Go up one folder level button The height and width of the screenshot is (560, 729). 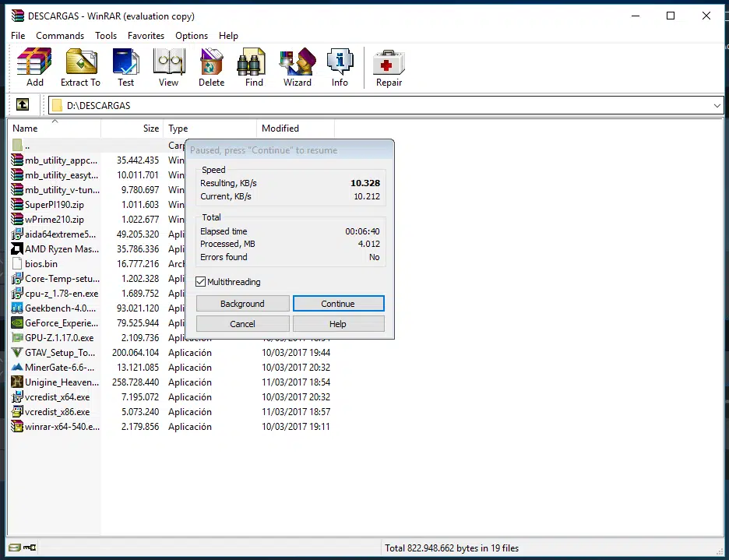(x=23, y=104)
